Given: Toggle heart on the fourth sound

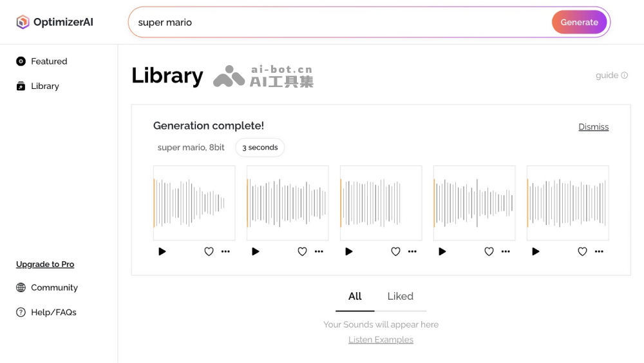Looking at the screenshot, I should (489, 252).
